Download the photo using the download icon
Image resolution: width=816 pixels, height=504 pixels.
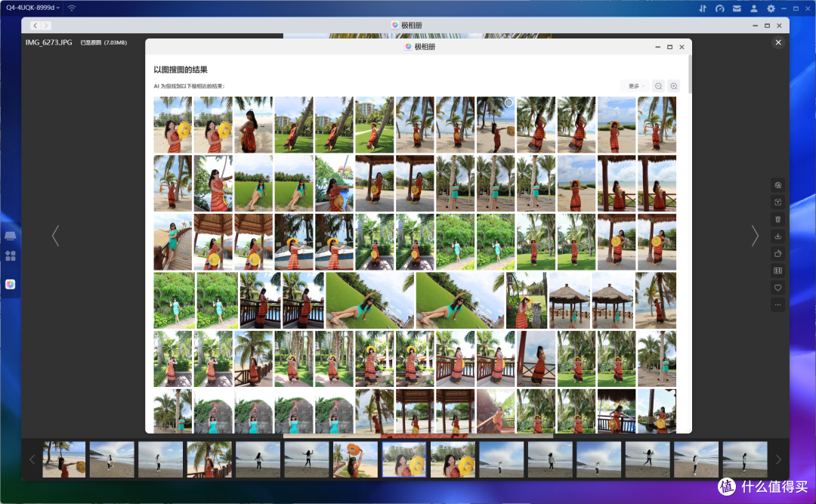777,237
